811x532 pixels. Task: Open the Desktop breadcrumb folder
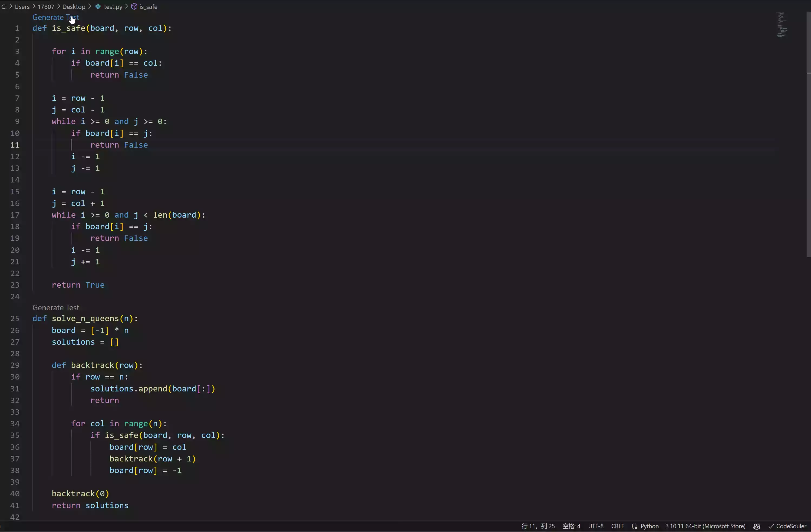pos(74,6)
